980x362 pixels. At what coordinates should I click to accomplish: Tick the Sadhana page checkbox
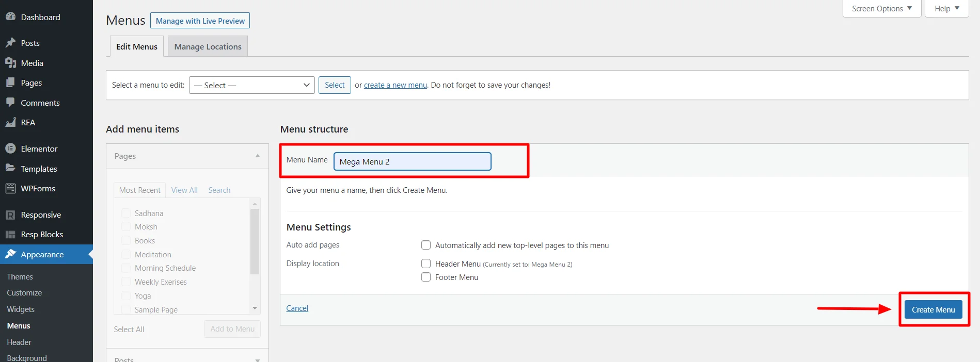click(x=126, y=213)
